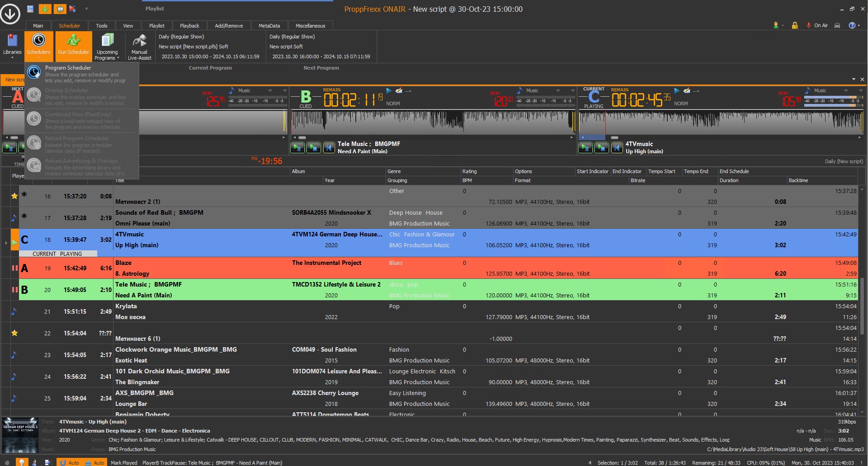Screen dimensions: 868x466
Task: Switch to the Playback ribbon tab
Action: pos(189,26)
